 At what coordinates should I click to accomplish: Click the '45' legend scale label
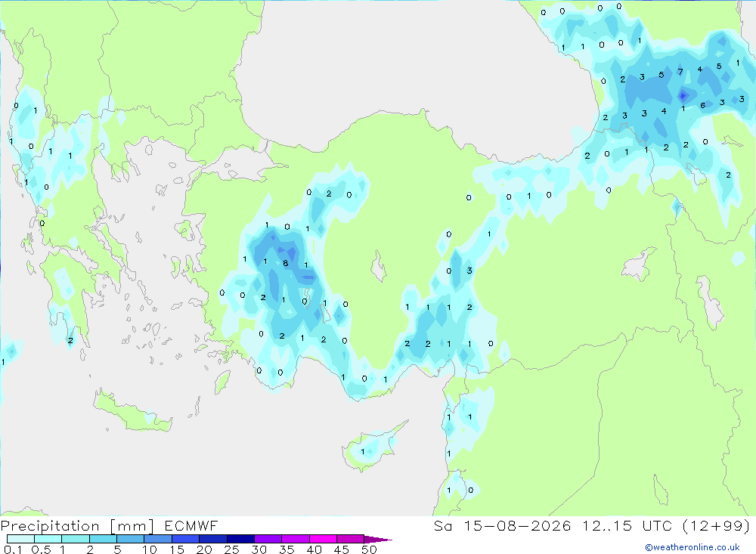[342, 549]
